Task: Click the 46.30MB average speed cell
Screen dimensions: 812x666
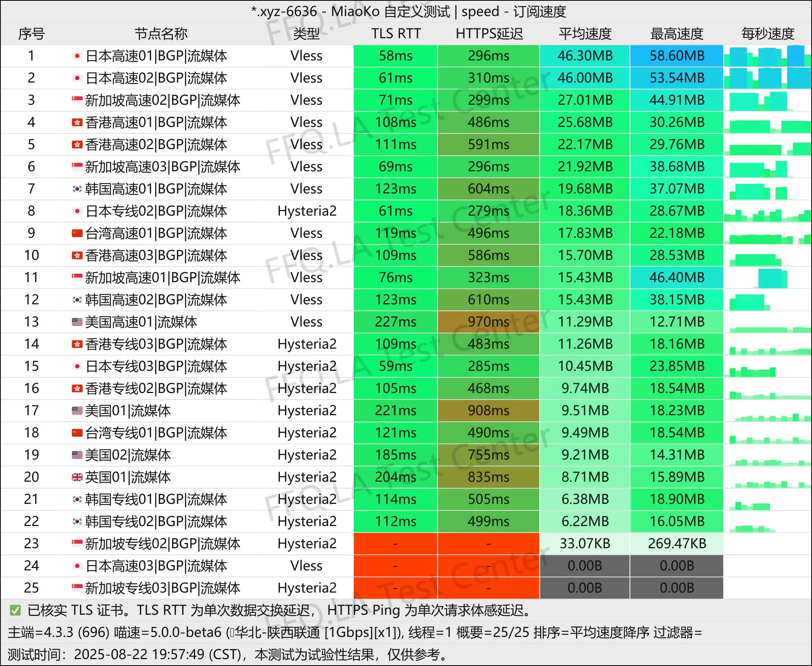Action: (585, 56)
